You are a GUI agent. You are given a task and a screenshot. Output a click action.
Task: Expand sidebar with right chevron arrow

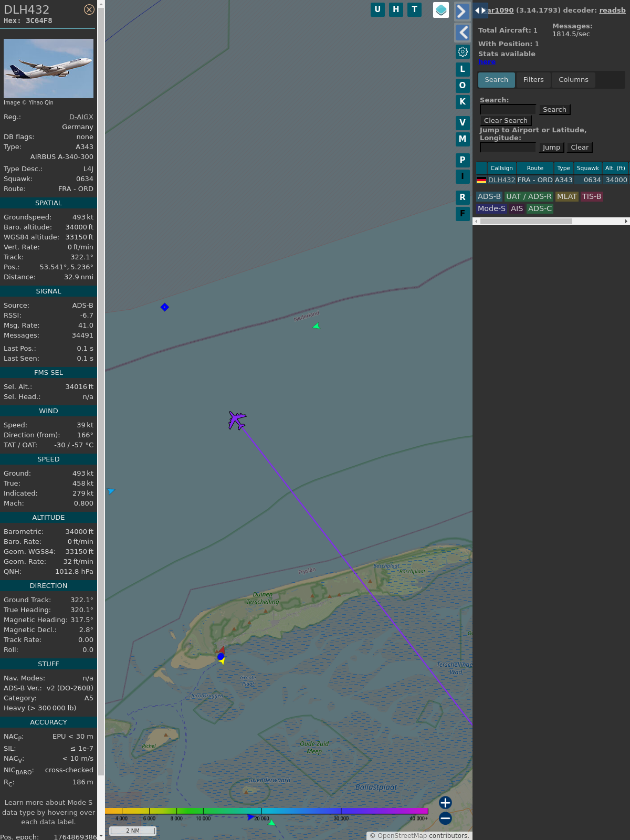(x=462, y=12)
